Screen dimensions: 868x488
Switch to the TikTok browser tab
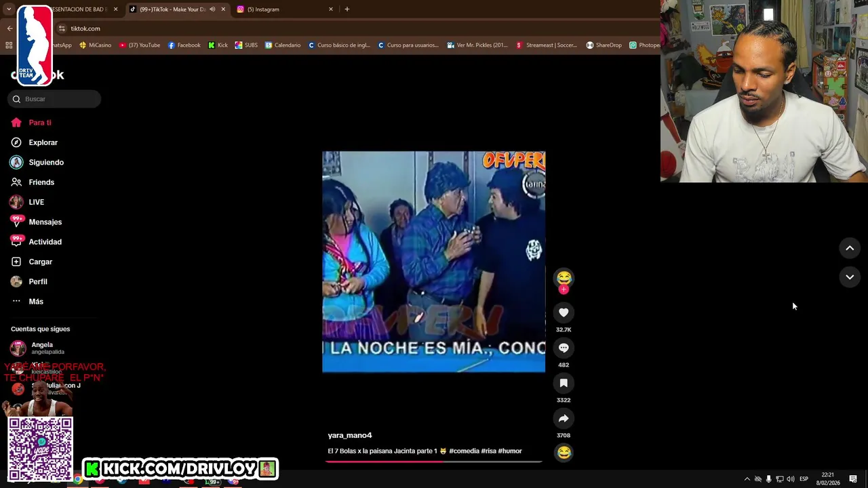[x=178, y=9]
